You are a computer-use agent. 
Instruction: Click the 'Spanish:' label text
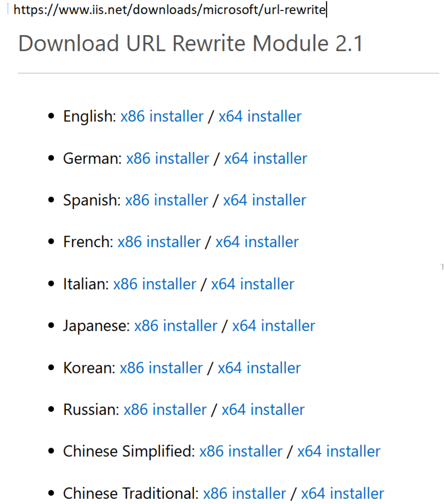tap(92, 200)
